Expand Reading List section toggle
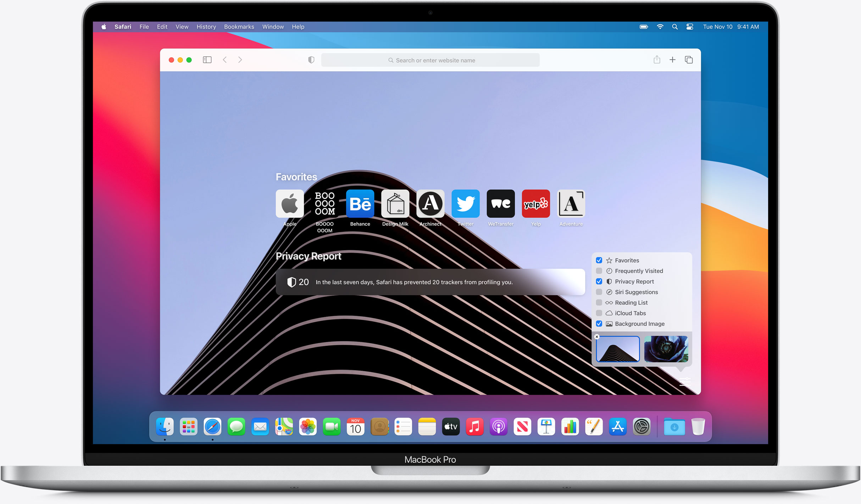This screenshot has height=504, width=861. (599, 302)
